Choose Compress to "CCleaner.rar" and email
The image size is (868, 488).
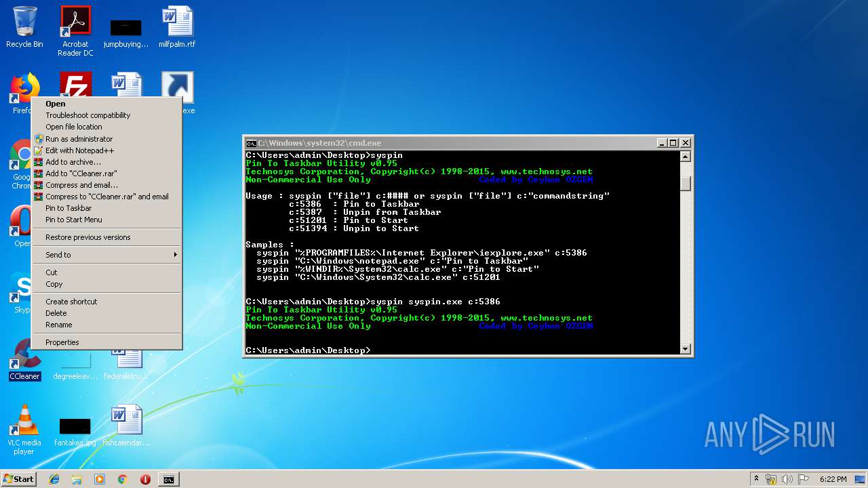click(x=106, y=197)
